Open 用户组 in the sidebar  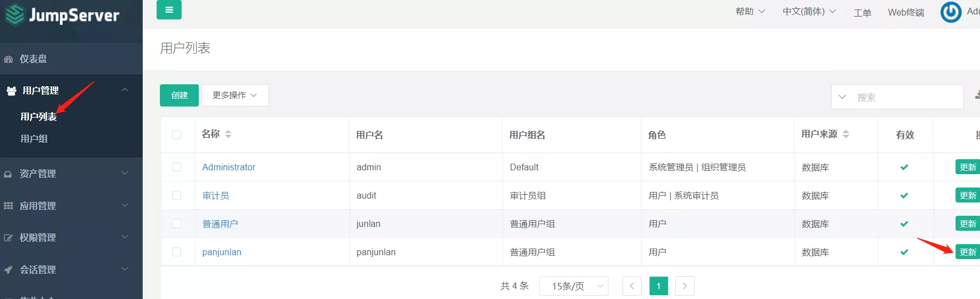click(x=34, y=139)
